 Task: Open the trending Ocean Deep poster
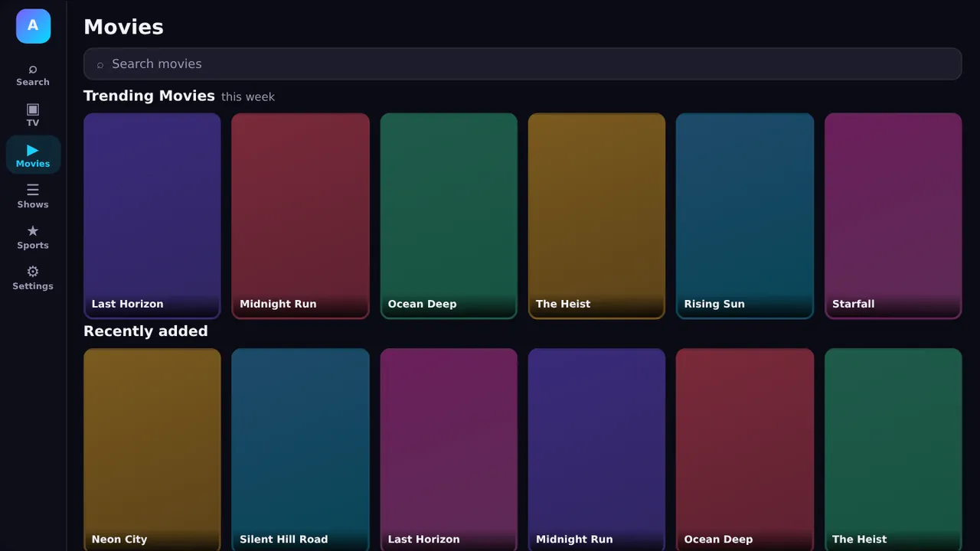coord(449,216)
